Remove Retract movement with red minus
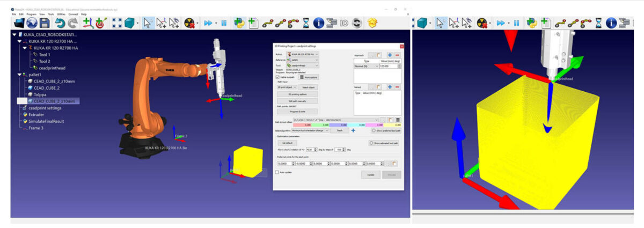644x228 pixels. tap(397, 87)
